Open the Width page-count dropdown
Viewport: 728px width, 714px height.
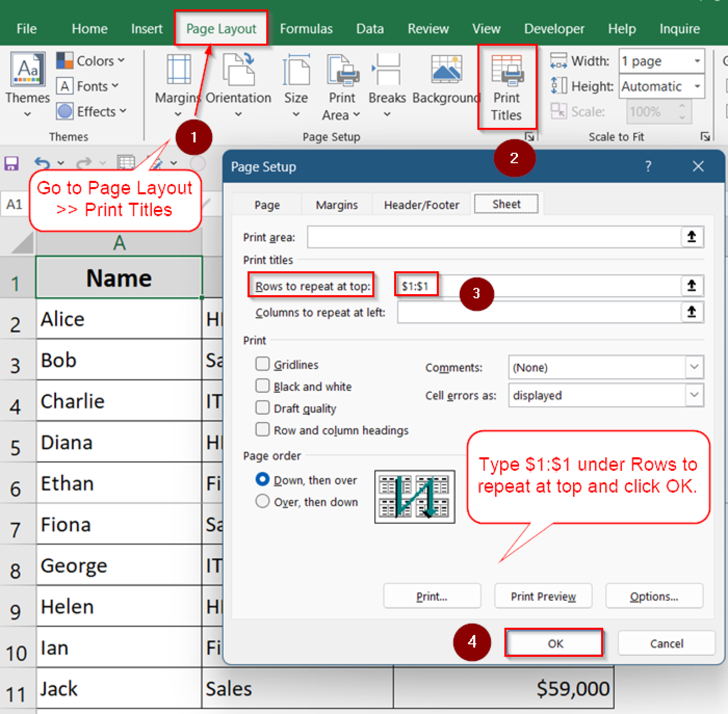tap(697, 61)
